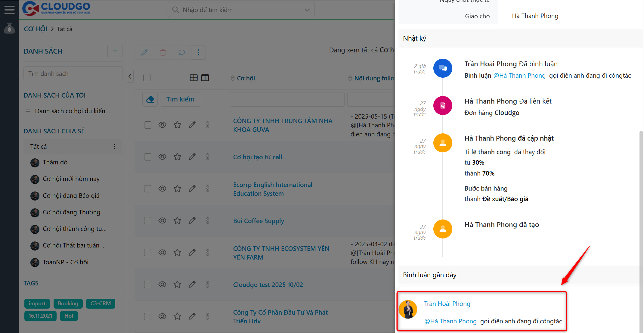
Task: Click the eraser clear-filter icon
Action: tap(150, 99)
